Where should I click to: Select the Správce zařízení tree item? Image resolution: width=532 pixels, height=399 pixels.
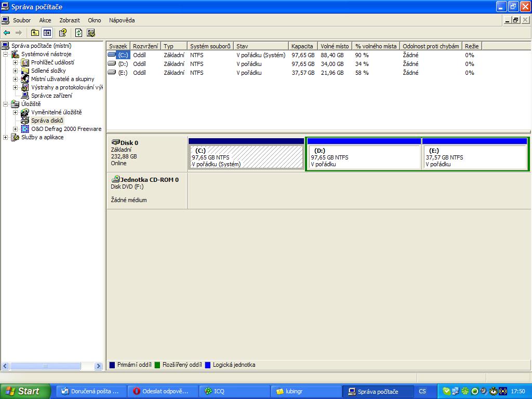tap(51, 96)
